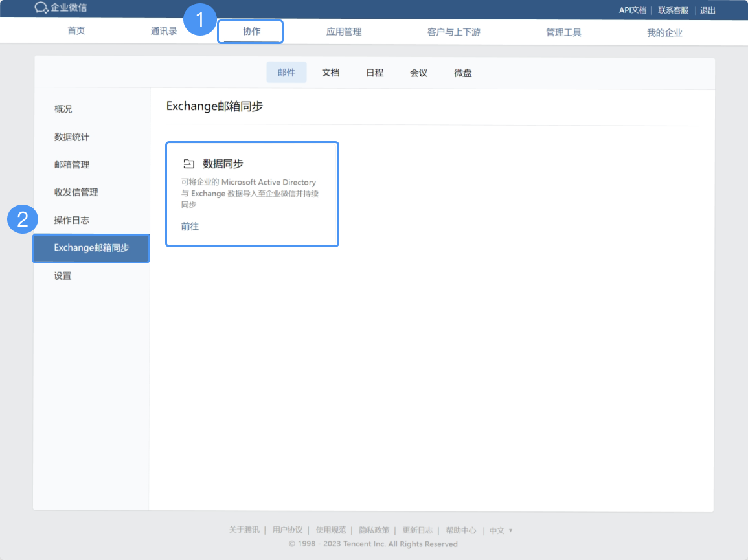Switch to the 会议 sub-tab
748x560 pixels.
(x=419, y=73)
